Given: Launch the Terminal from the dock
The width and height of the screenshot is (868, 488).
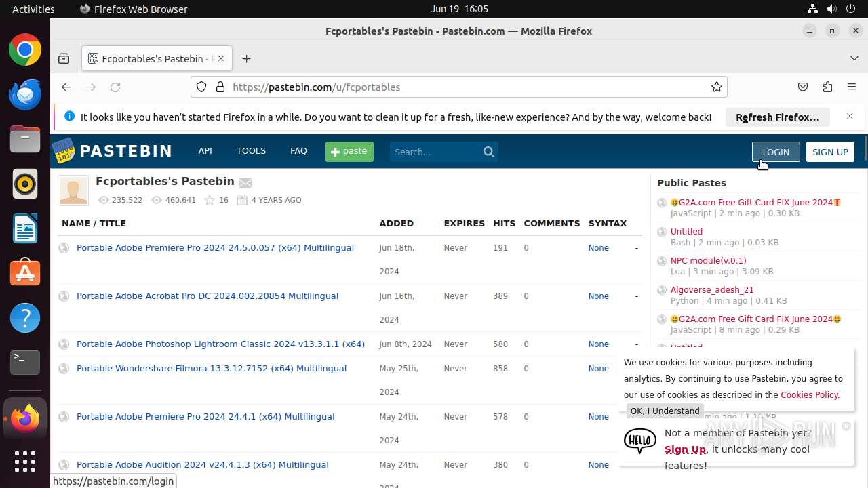Looking at the screenshot, I should [25, 362].
